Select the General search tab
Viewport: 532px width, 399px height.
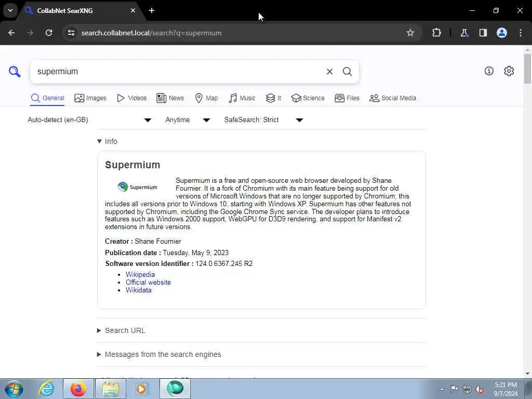pos(47,98)
